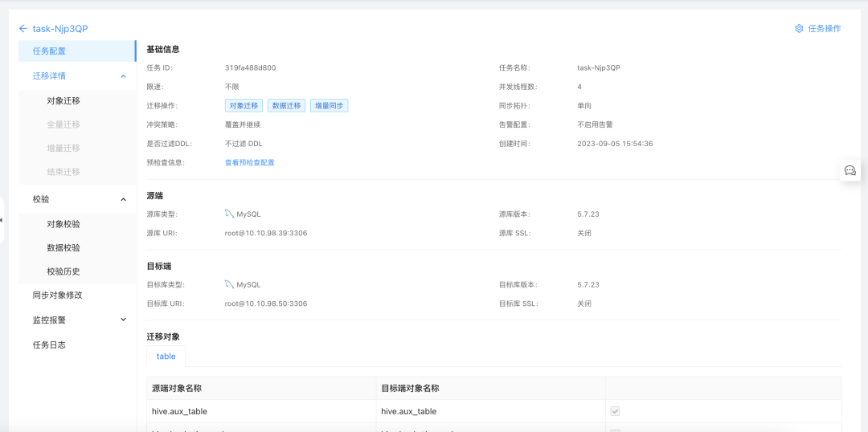This screenshot has height=432, width=868.
Task: Open the 任务操作 gear menu
Action: (817, 28)
